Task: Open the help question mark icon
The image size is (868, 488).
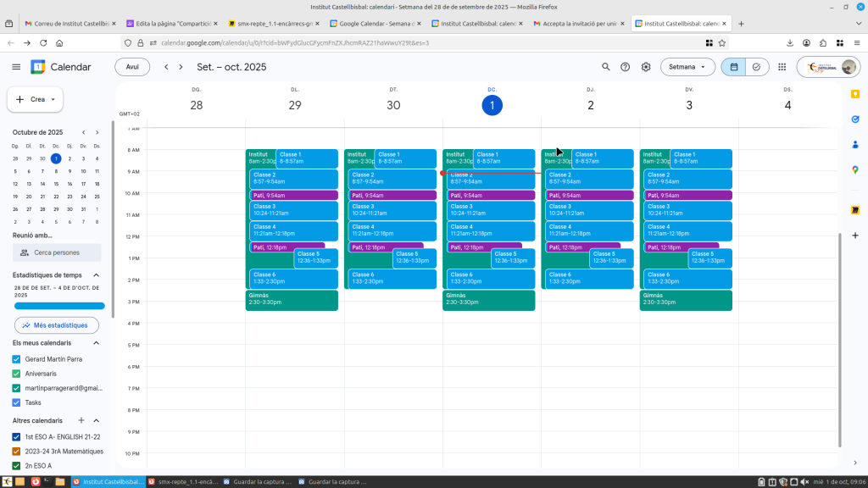Action: (626, 67)
